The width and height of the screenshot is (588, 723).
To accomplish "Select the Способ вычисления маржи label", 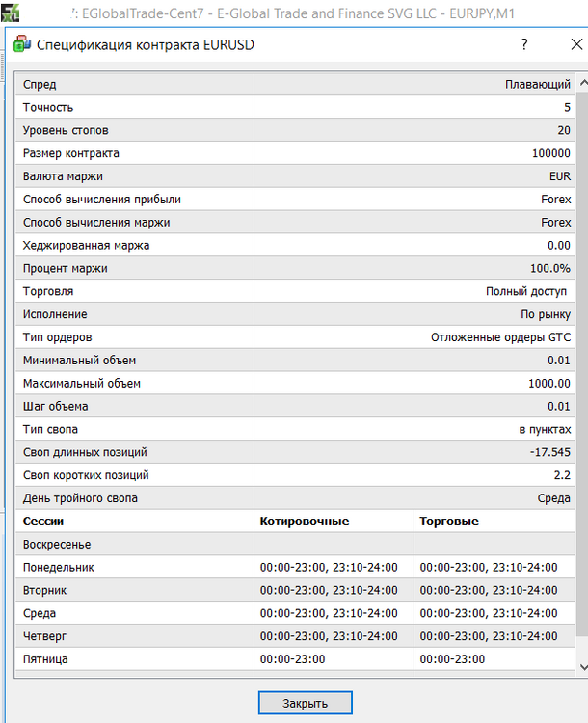I will [96, 223].
